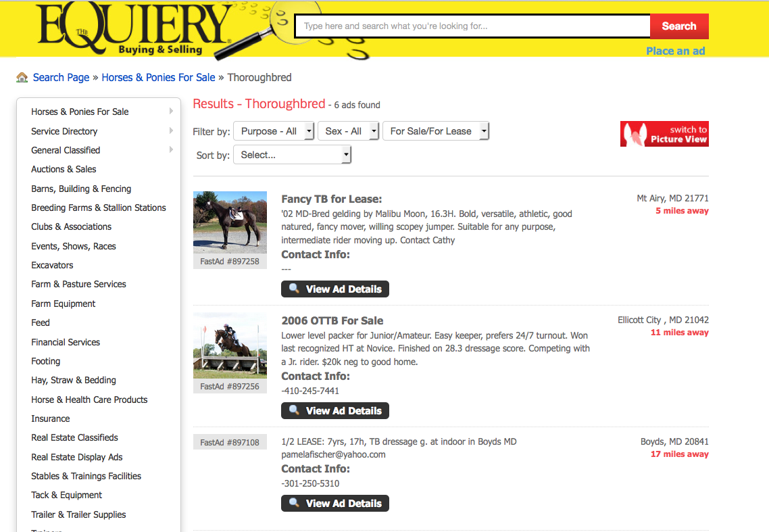Screen dimensions: 769x532
Task: Select Tack & Equipment in sidebar
Action: (x=66, y=495)
